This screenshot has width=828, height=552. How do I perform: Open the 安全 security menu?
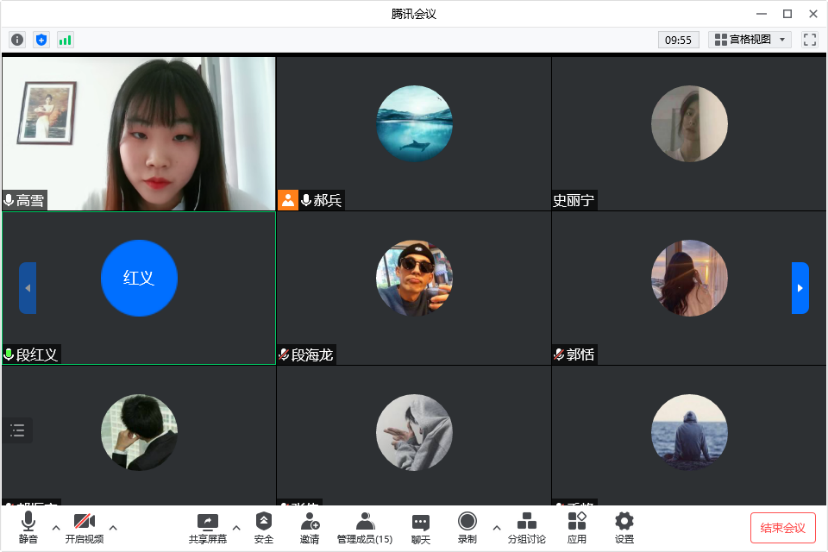coord(264,527)
